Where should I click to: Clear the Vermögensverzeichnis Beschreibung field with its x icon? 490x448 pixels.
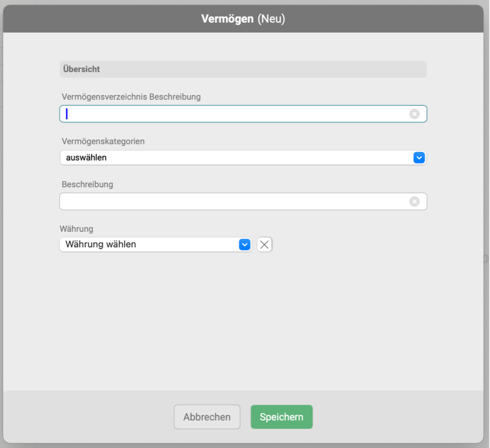click(x=414, y=114)
